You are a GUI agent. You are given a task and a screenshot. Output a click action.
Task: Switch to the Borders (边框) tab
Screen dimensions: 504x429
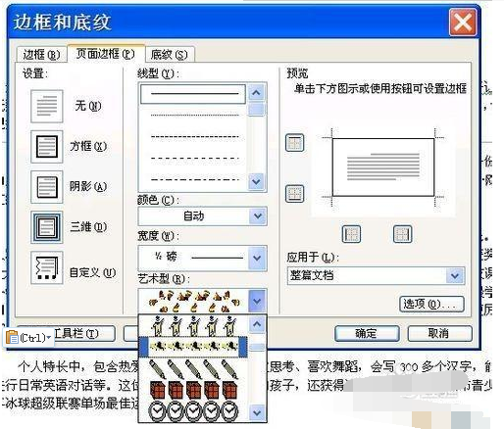pos(41,55)
